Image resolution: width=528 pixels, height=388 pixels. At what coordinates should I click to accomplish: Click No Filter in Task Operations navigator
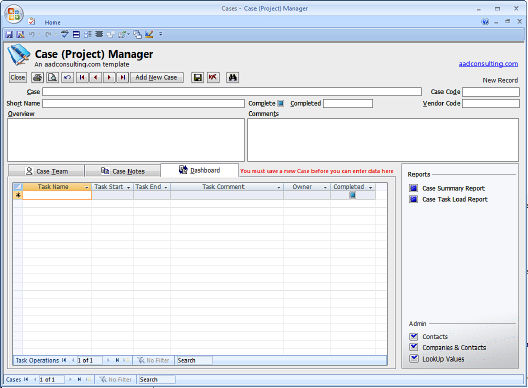[x=153, y=360]
